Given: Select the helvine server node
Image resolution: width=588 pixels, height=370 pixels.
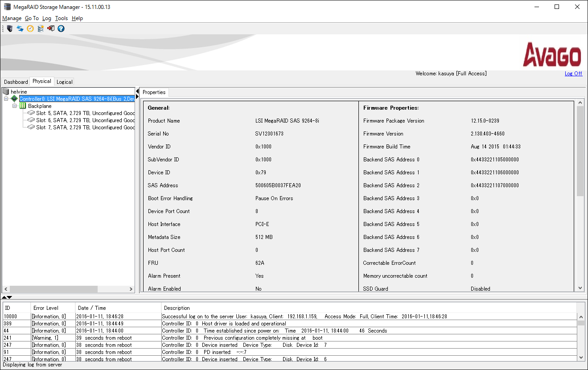Looking at the screenshot, I should (x=19, y=92).
